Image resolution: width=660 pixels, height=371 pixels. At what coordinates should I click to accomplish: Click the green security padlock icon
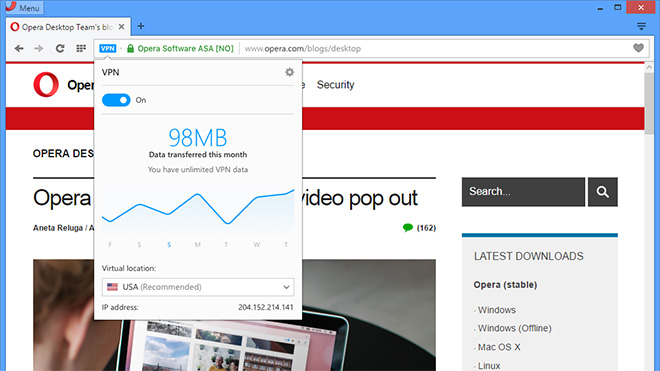pos(130,48)
